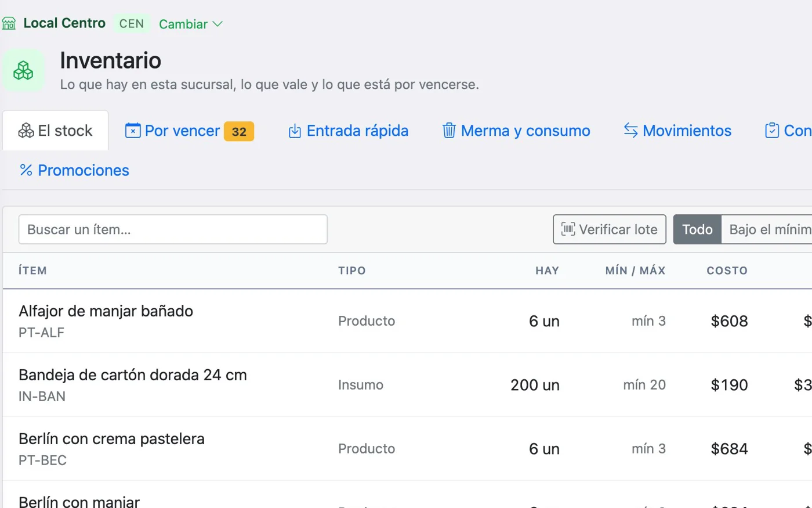Viewport: 812px width, 508px height.
Task: Click the barcode icon in Verificar lote
Action: tap(568, 229)
